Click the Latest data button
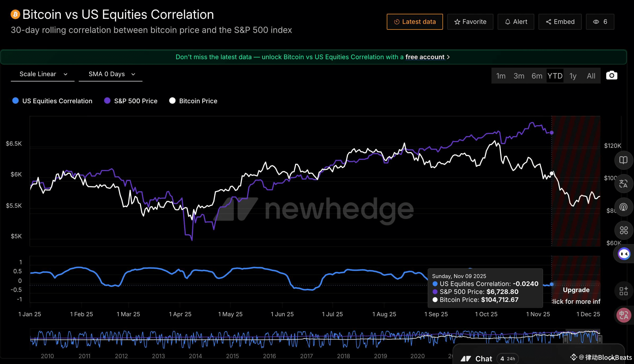Image resolution: width=634 pixels, height=364 pixels. [415, 22]
